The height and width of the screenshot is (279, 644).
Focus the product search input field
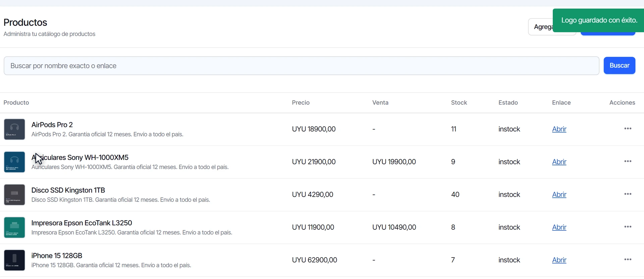301,66
